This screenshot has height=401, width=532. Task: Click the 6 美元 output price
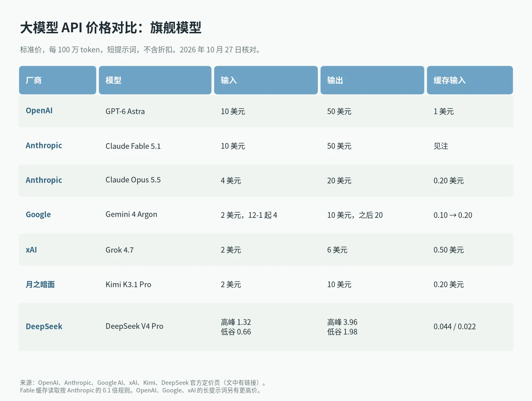[337, 250]
